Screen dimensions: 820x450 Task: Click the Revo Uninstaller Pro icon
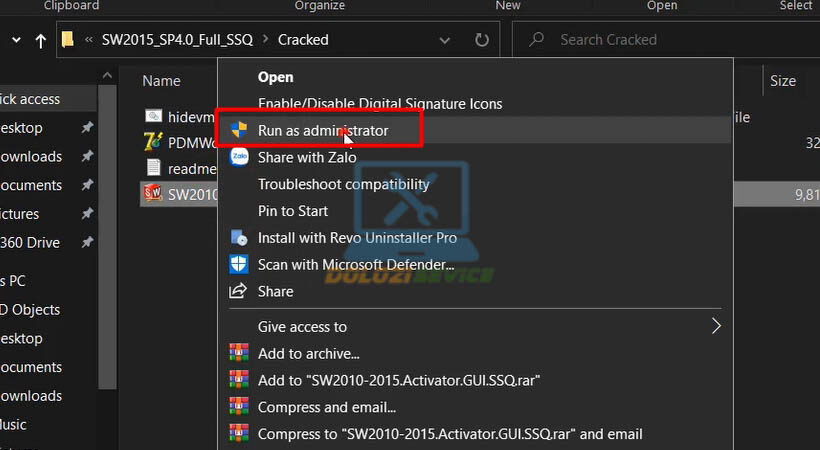239,238
